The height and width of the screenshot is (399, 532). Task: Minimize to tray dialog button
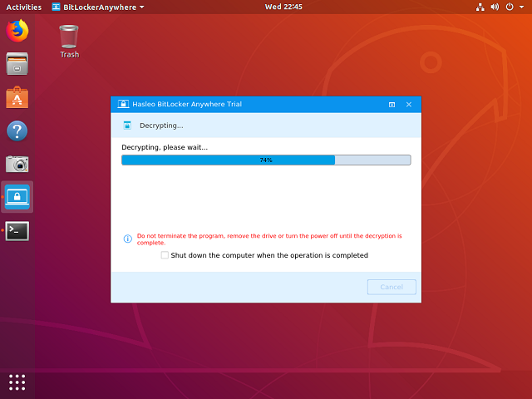pyautogui.click(x=392, y=105)
